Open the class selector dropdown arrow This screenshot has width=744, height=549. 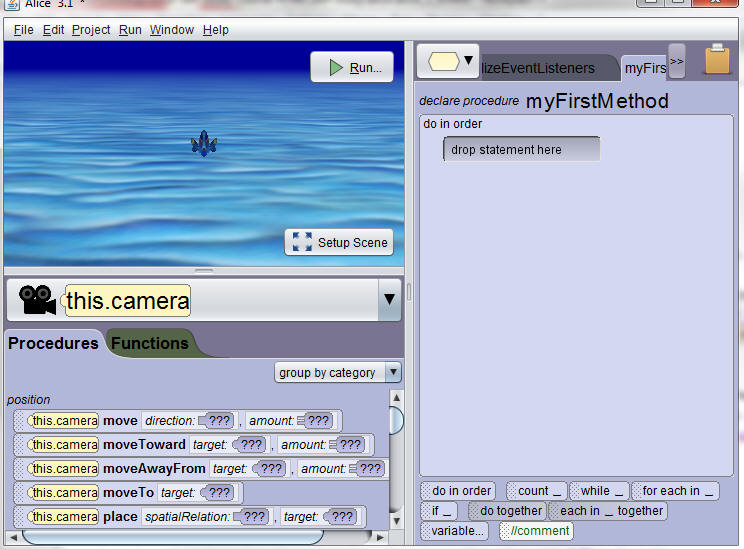(x=468, y=61)
